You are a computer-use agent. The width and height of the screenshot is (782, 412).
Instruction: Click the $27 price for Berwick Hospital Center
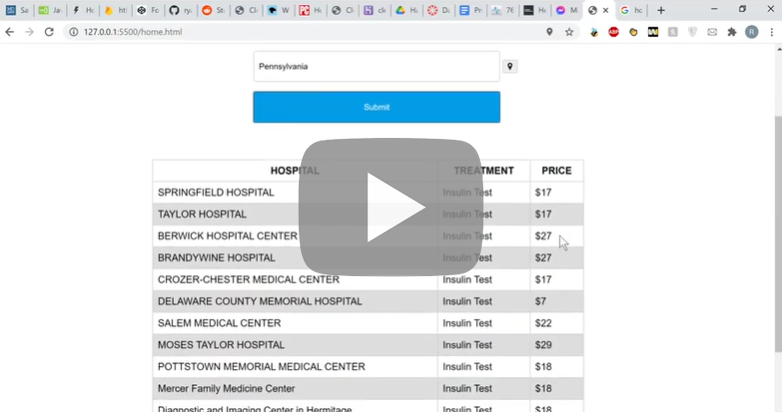(x=543, y=236)
